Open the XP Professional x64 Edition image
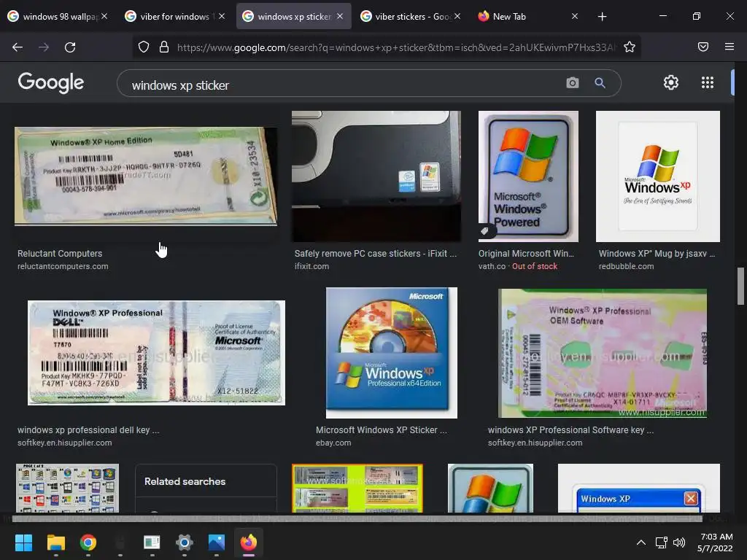This screenshot has width=747, height=560. point(392,353)
